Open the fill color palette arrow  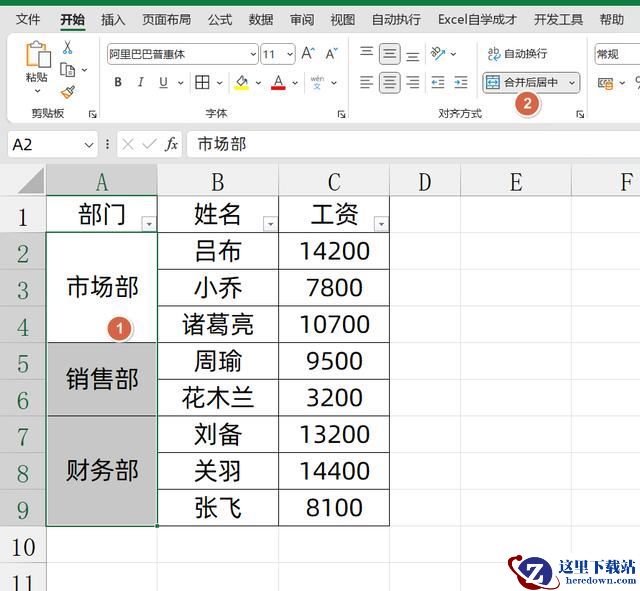point(258,83)
